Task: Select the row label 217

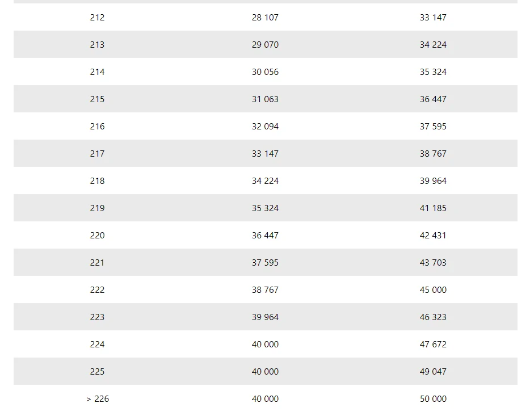Action: pos(97,153)
